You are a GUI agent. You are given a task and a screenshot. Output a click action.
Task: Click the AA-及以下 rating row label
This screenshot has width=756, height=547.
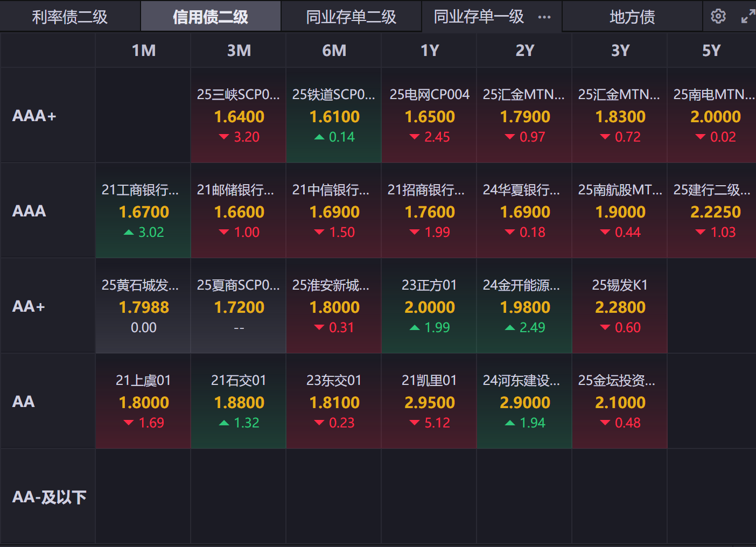coord(49,497)
